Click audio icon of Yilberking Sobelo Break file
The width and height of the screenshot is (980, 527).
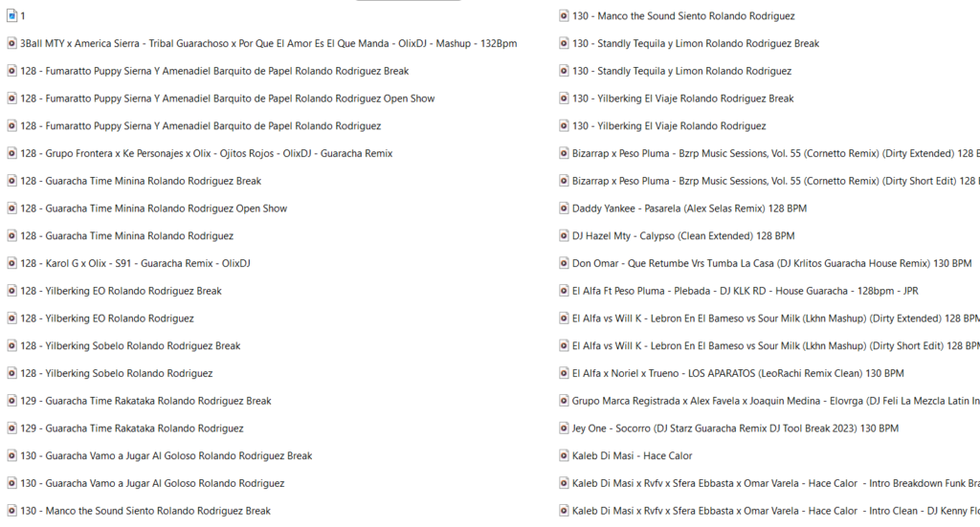click(11, 345)
